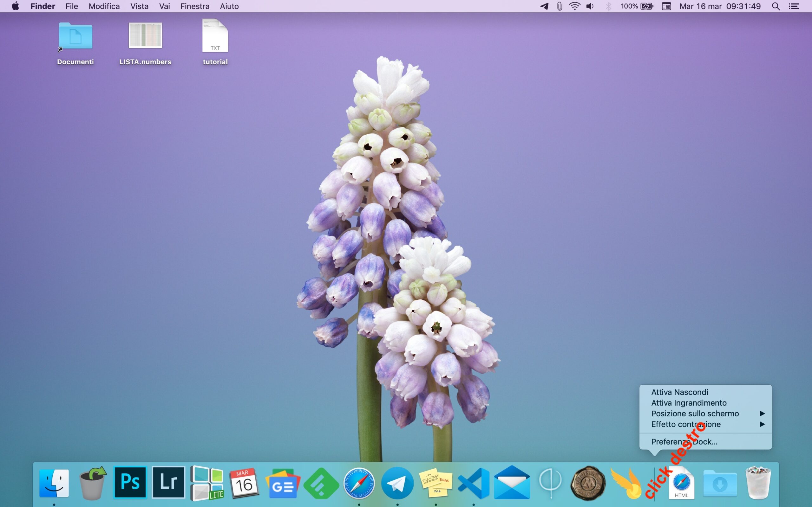Launch Lightroom from the Dock
Viewport: 812px width, 507px height.
168,483
